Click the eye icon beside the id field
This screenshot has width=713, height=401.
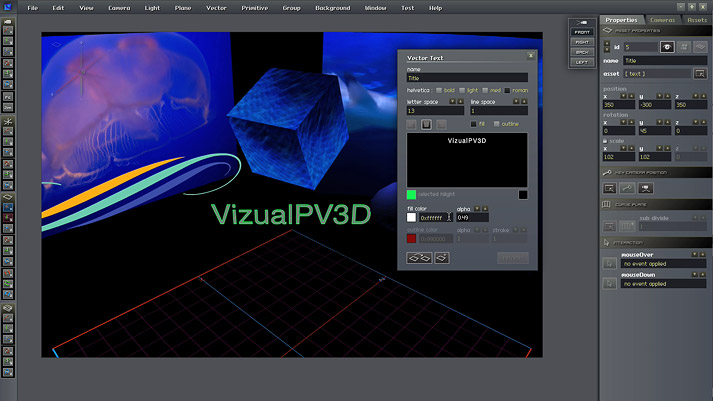666,46
